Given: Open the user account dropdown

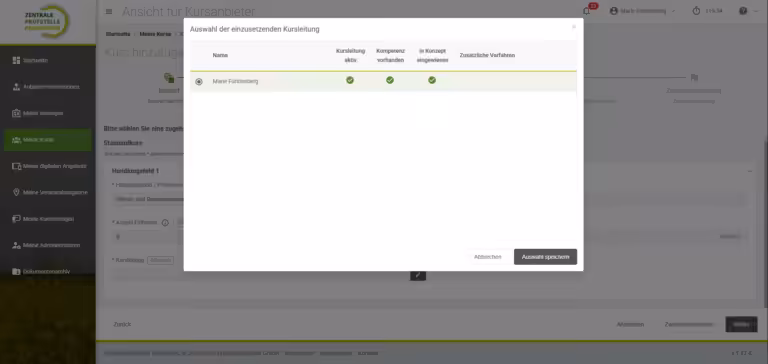Looking at the screenshot, I should [642, 11].
